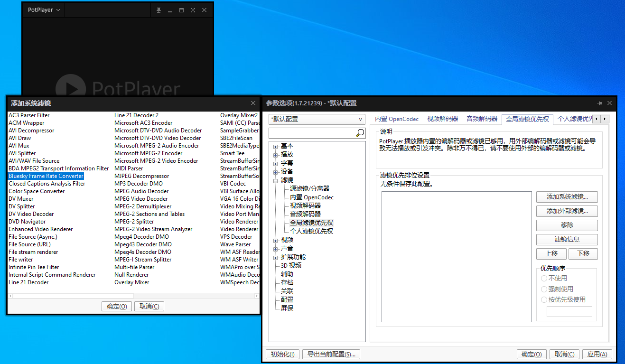Focus the preferences search field
625x364 pixels.
[x=312, y=133]
